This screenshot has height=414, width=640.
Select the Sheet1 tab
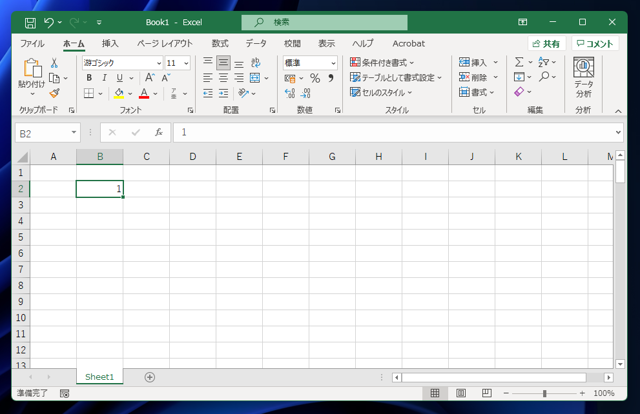point(100,377)
